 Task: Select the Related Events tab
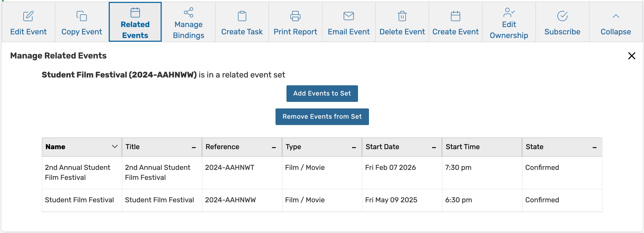click(x=135, y=22)
